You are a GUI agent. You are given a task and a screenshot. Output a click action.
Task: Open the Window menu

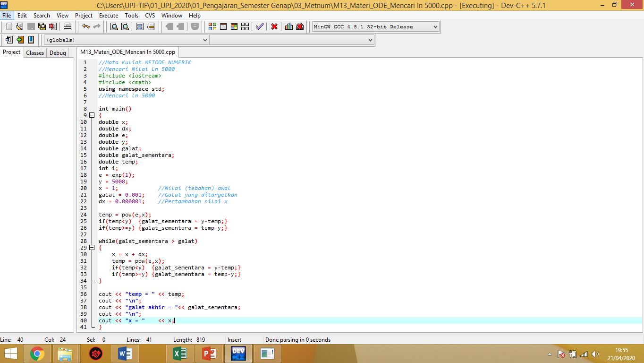click(172, 16)
